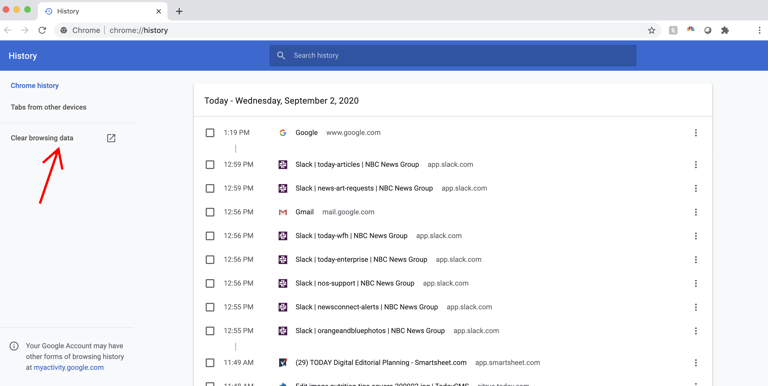
Task: Check the Slack news-art-requests entry checkbox
Action: pos(210,188)
